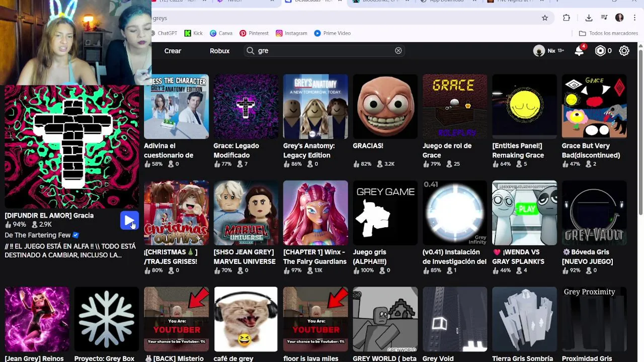Open the Marvel Universe Jean Grey thumbnail

(x=246, y=213)
